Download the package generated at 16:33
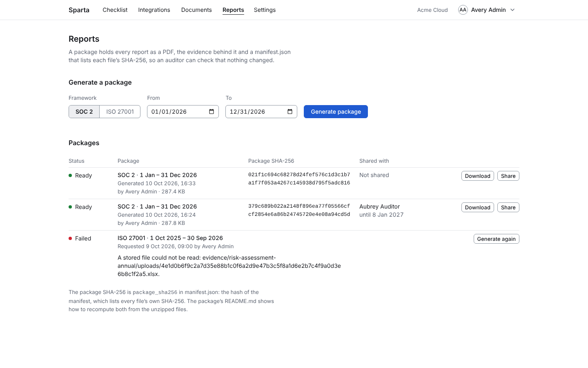 coord(477,176)
